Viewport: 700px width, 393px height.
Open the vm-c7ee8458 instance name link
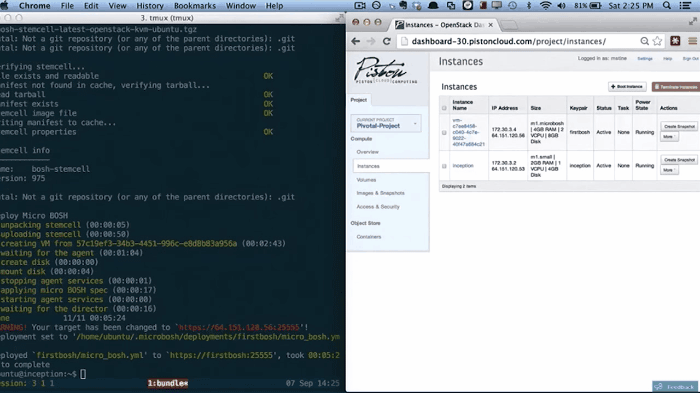click(468, 132)
